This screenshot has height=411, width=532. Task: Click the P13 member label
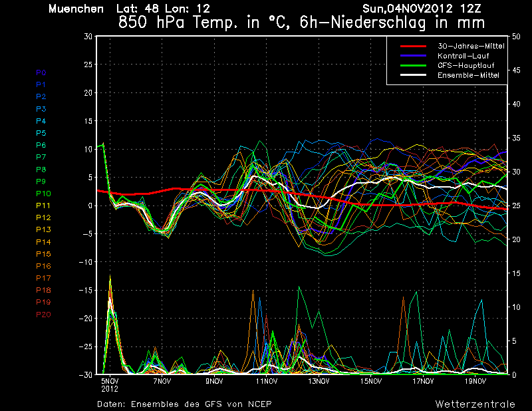click(x=43, y=229)
